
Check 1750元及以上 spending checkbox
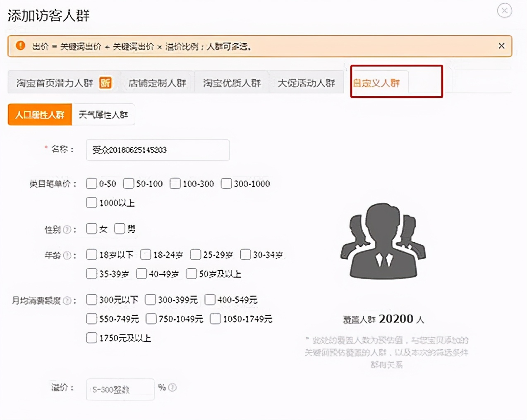tap(91, 338)
